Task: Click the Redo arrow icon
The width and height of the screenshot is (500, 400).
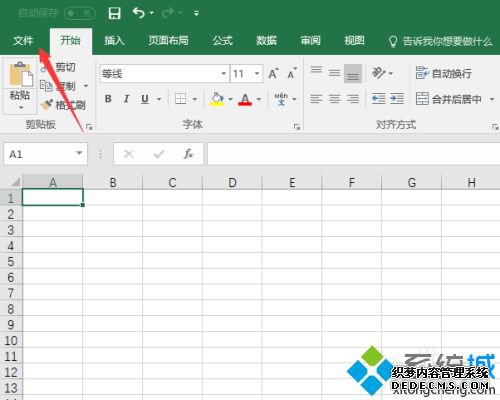Action: pyautogui.click(x=168, y=13)
